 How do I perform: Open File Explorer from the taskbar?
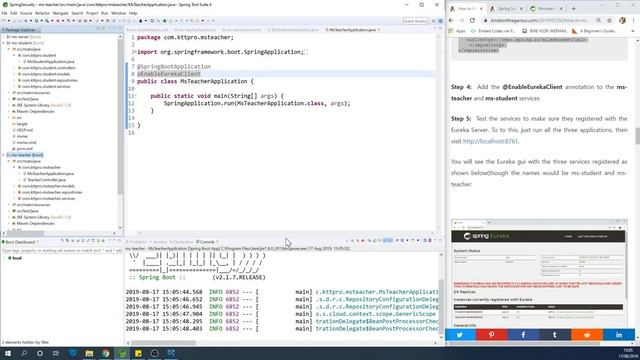tap(89, 353)
